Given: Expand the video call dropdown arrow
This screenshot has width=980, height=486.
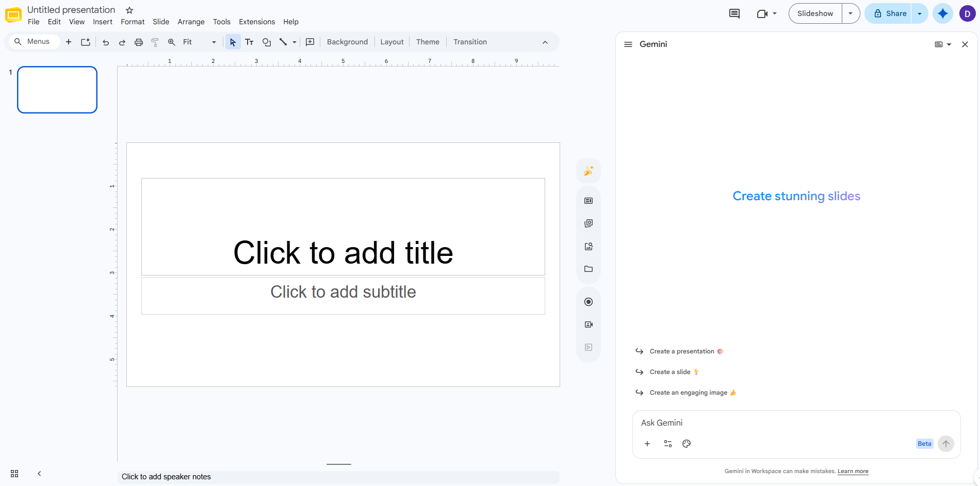Looking at the screenshot, I should coord(775,14).
